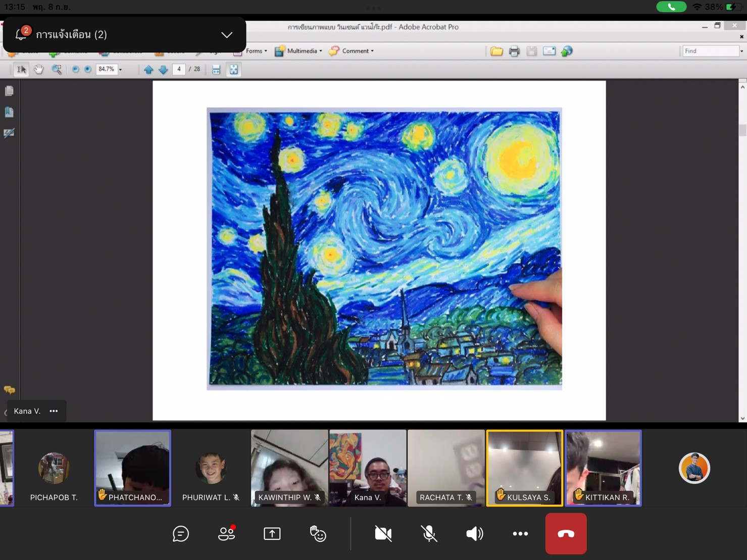
Task: Select KAWINTHIP W. participant video tile
Action: [x=289, y=468]
